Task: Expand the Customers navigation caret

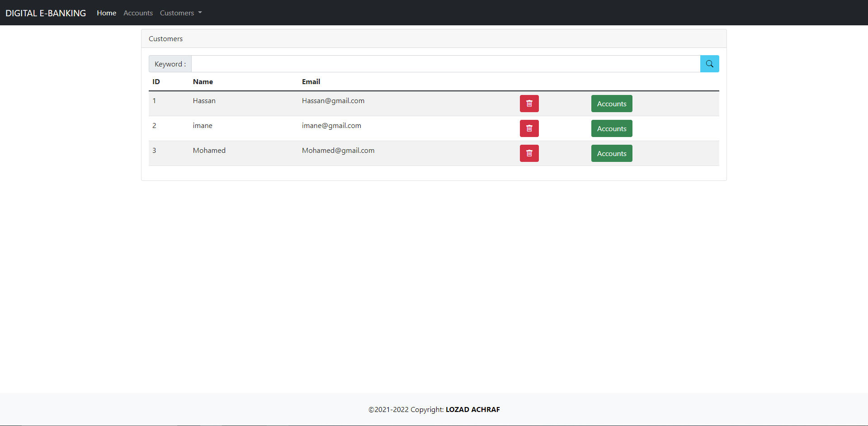Action: point(200,13)
